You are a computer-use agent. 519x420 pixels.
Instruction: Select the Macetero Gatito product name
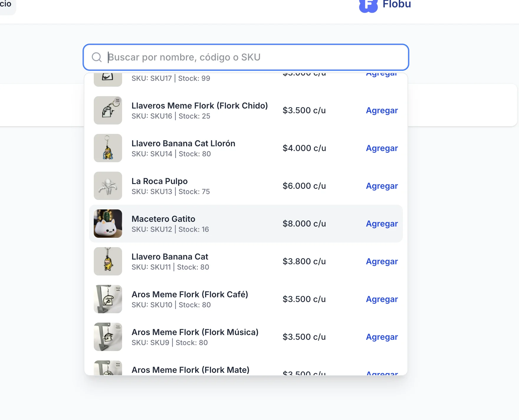point(163,219)
